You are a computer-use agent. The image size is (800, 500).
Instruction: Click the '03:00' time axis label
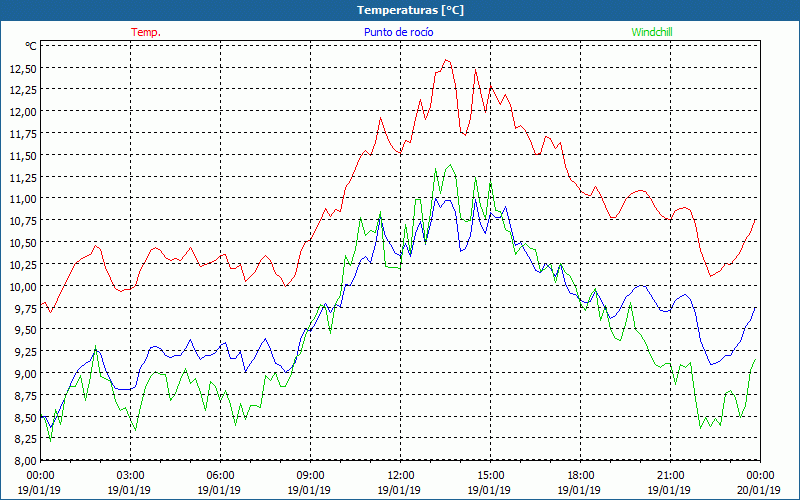(x=131, y=475)
